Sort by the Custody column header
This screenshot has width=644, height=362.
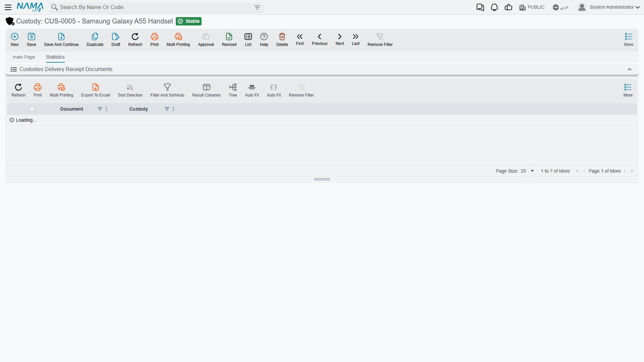click(139, 109)
